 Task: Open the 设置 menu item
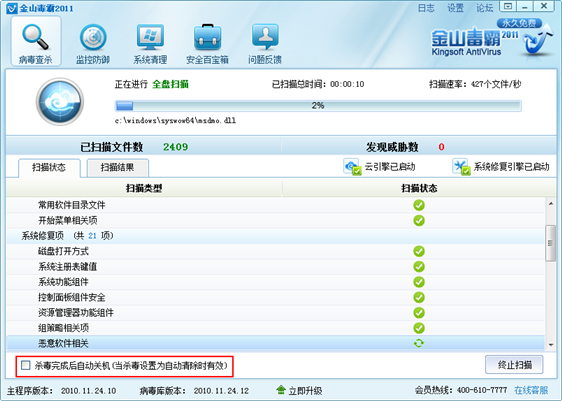[455, 8]
